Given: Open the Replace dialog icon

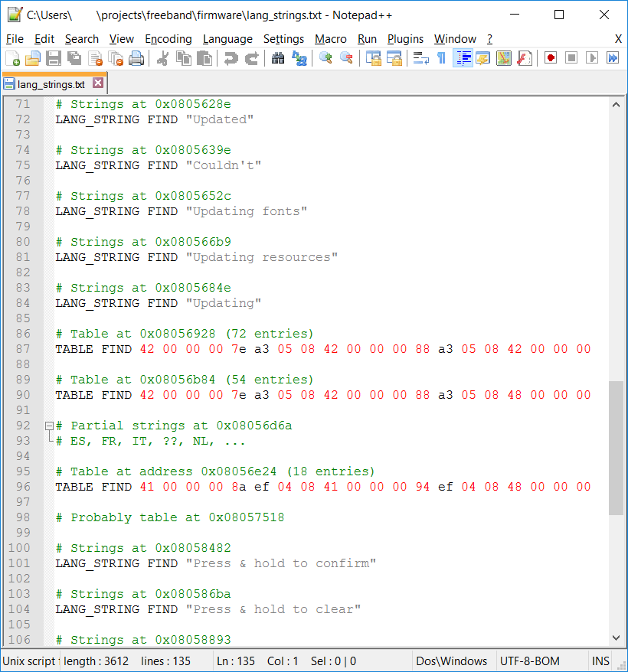Looking at the screenshot, I should tap(299, 58).
